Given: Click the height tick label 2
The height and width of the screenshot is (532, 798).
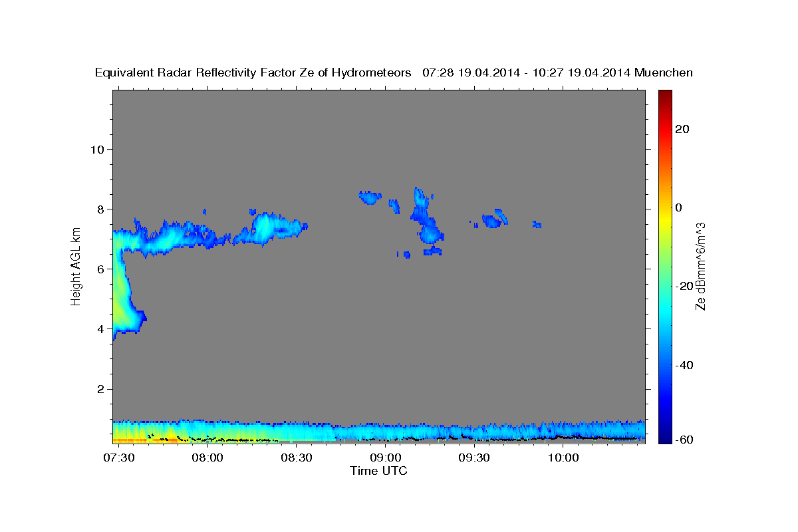Looking at the screenshot, I should pyautogui.click(x=101, y=389).
